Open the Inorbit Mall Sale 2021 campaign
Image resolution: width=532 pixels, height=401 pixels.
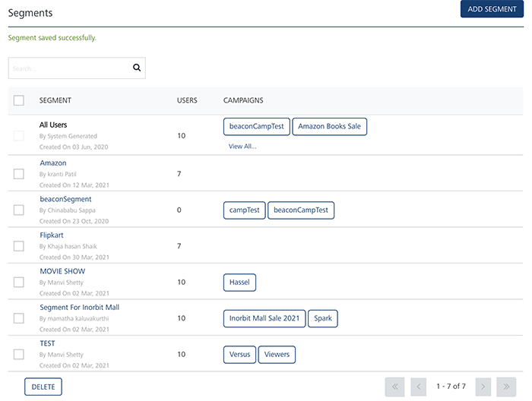click(x=264, y=318)
